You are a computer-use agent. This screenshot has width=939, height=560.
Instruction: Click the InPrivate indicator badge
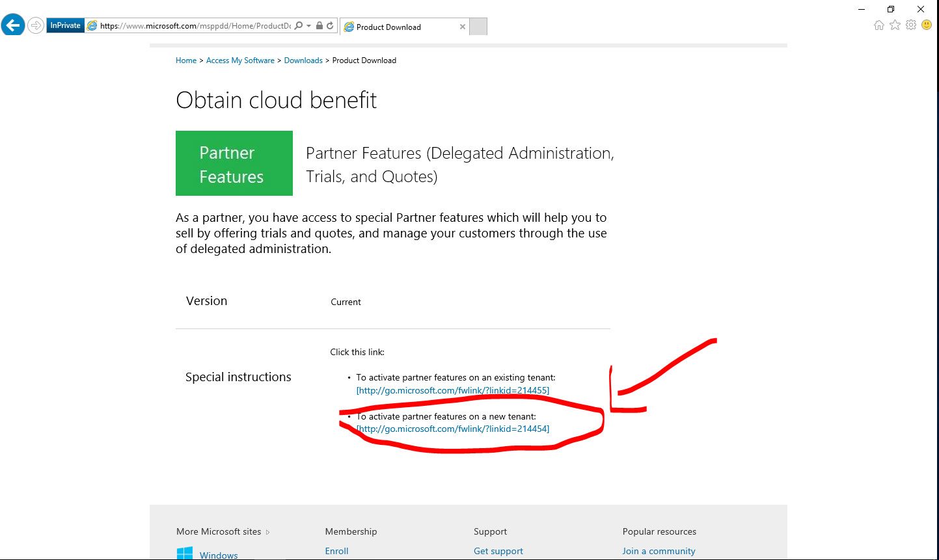tap(65, 25)
